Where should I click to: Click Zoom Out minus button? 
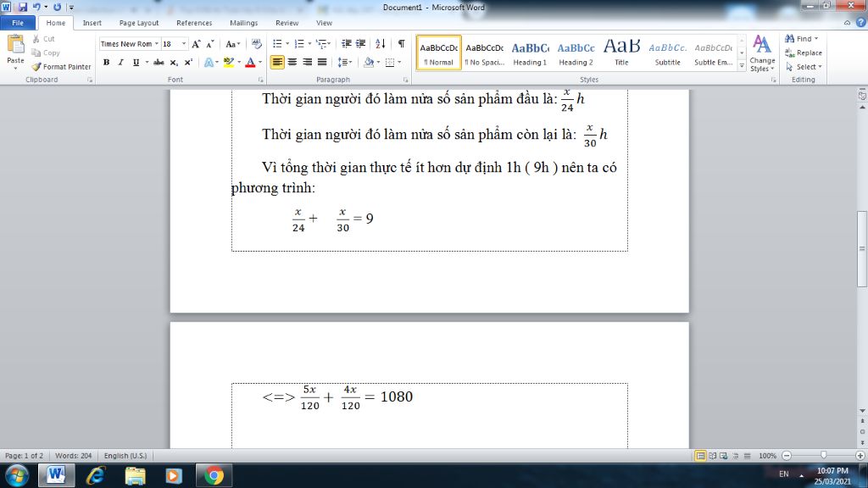point(787,455)
